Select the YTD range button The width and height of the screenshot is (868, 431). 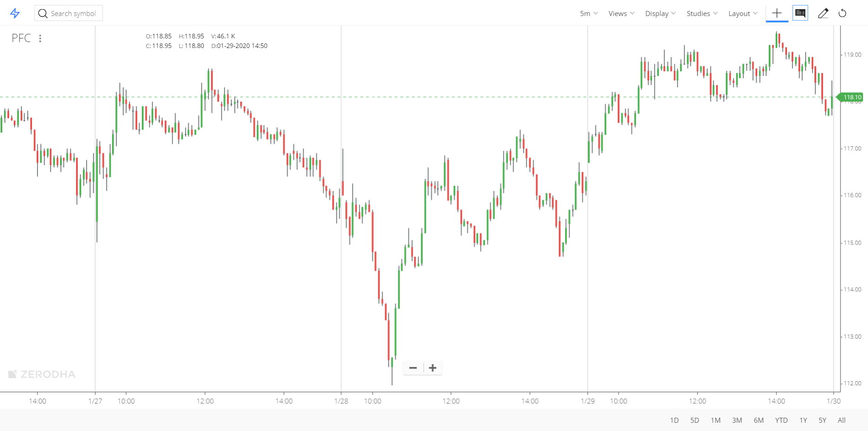point(781,420)
